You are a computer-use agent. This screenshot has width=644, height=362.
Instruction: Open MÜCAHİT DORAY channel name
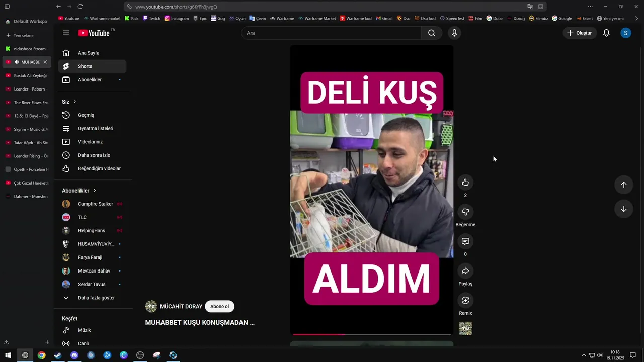[x=181, y=307]
